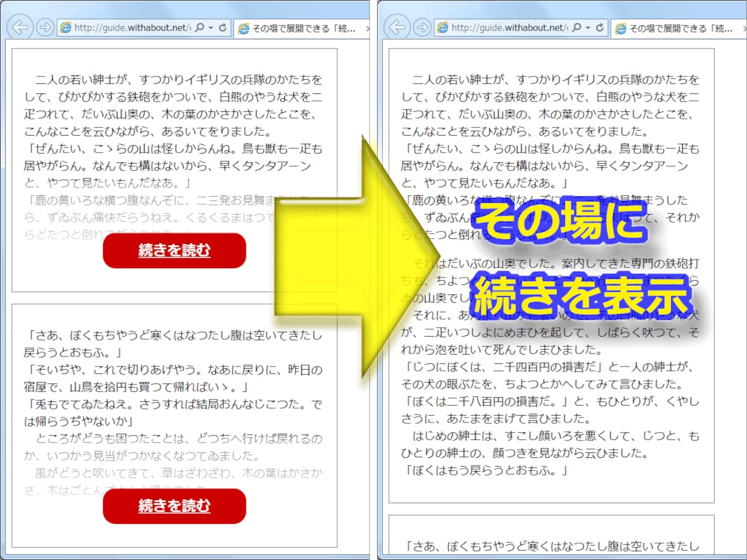
Task: Go forward in the left browser window
Action: tap(45, 28)
